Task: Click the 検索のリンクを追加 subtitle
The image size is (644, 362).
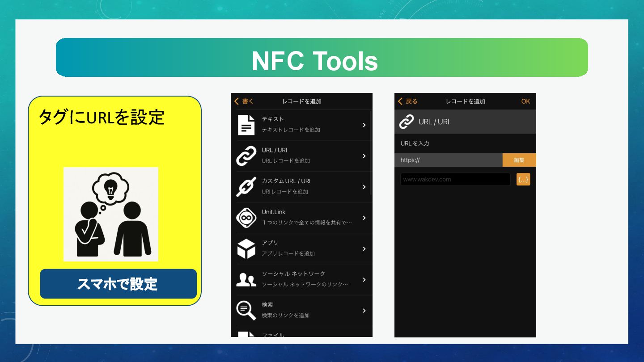Action: click(286, 316)
